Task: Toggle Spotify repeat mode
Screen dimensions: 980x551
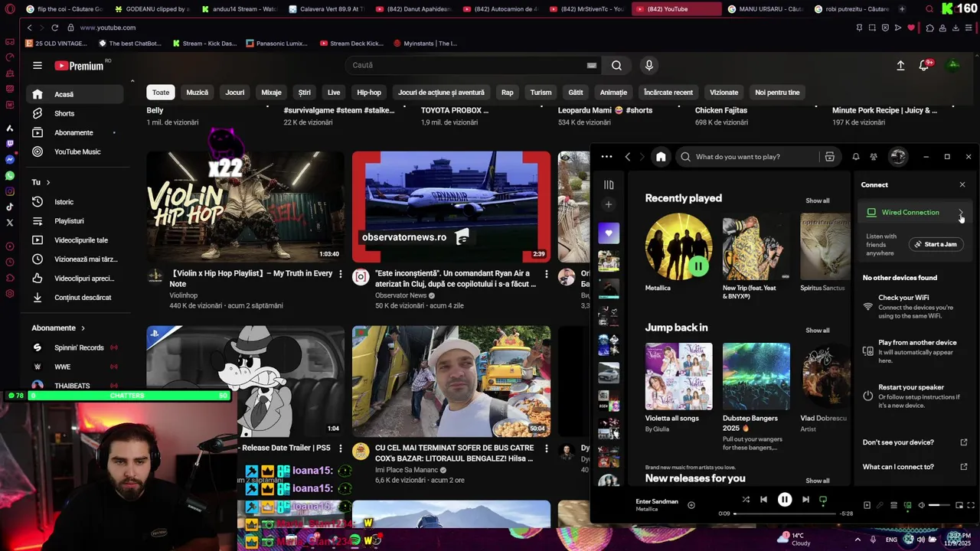Action: coord(823,500)
